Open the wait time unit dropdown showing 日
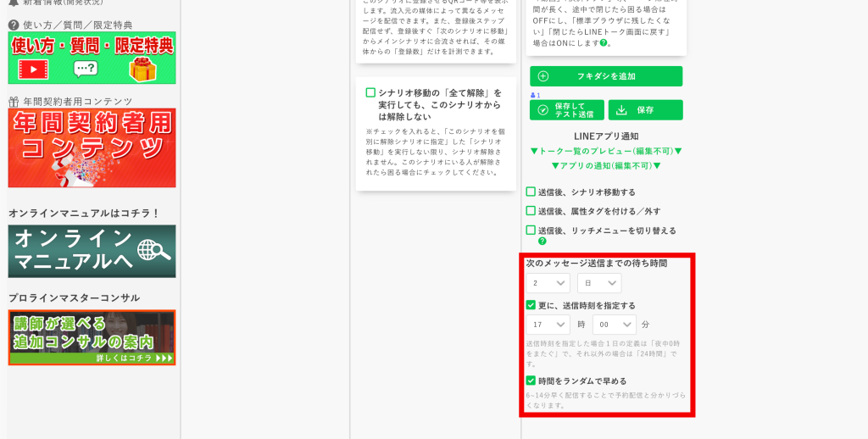The image size is (868, 439). (x=599, y=283)
